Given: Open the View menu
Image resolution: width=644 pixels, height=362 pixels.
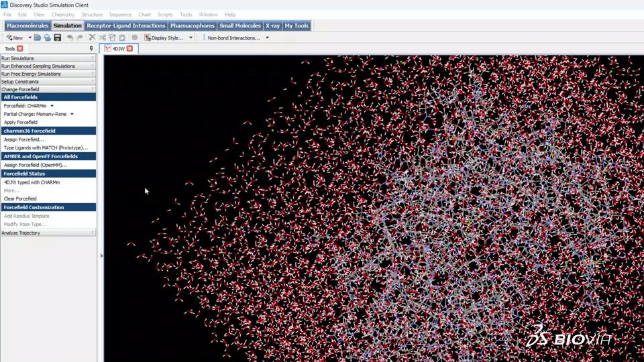Looking at the screenshot, I should pos(39,14).
